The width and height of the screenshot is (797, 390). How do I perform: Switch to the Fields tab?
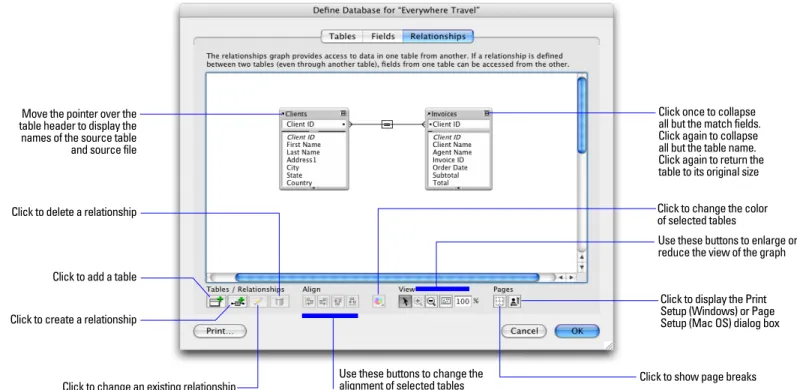[x=383, y=36]
